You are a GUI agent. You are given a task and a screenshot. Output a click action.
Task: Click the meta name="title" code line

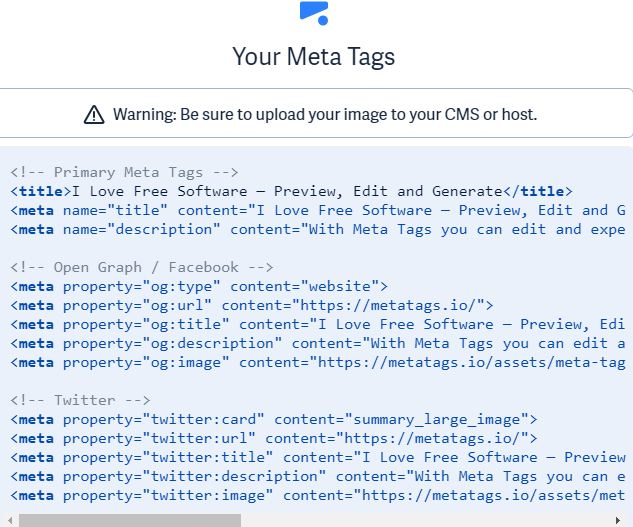(320, 210)
